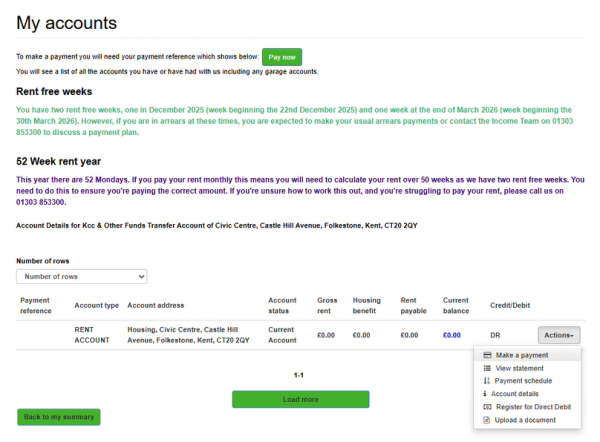Click the RENT ACCOUNT type cell
The width and height of the screenshot is (600, 442).
(x=92, y=335)
